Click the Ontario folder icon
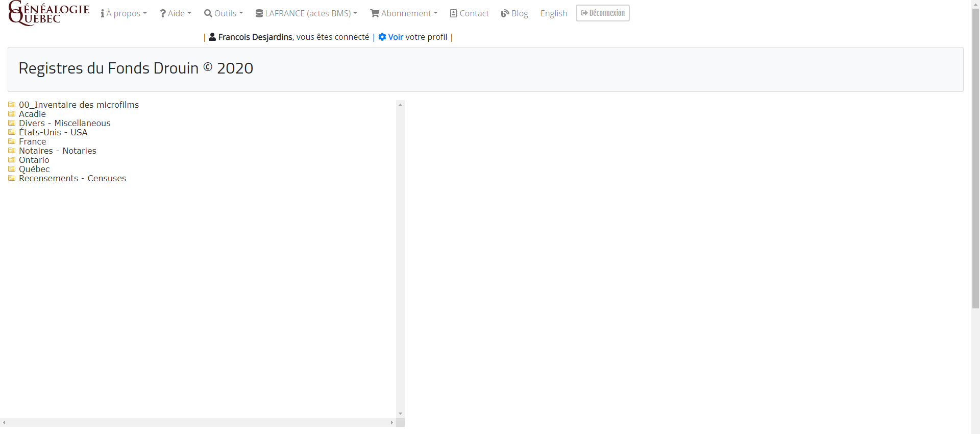980x434 pixels. coord(12,160)
